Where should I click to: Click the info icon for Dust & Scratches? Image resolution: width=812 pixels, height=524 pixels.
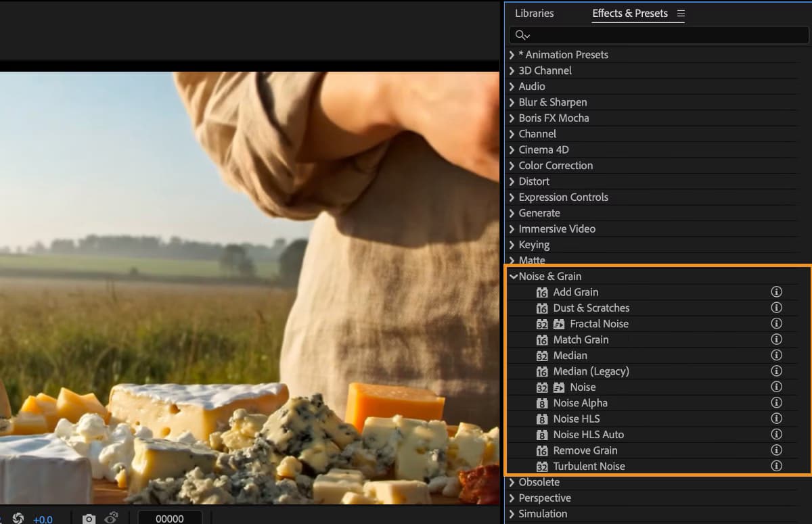point(776,307)
